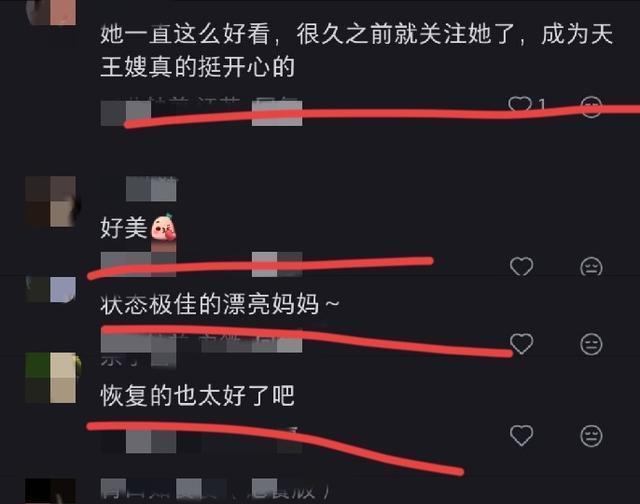This screenshot has height=504, width=640.
Task: Open the blurred info row under "恢复的也太好了吧"
Action: tap(201, 441)
